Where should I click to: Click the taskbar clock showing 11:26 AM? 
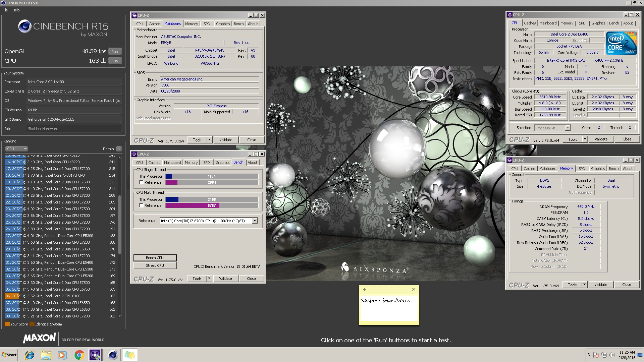627,355
